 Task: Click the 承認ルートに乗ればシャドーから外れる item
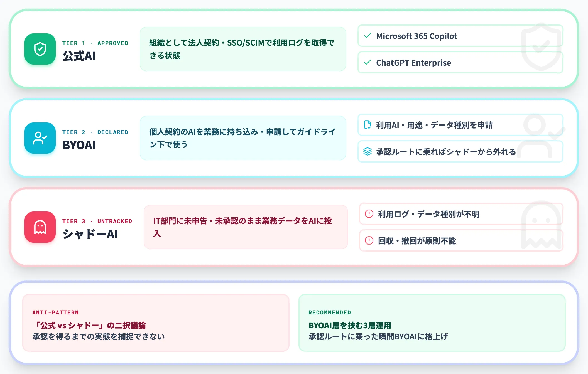point(460,151)
